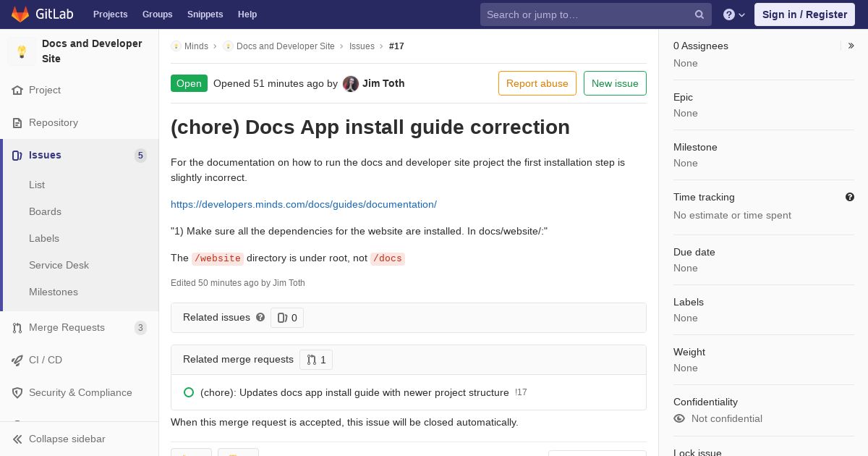This screenshot has height=456, width=868.
Task: Select the Service Desk submenu item
Action: coord(59,265)
